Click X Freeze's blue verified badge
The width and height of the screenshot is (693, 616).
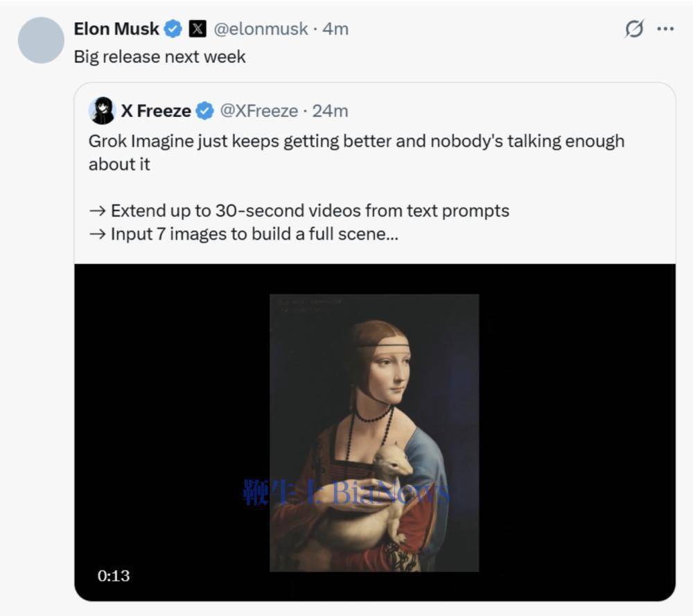[x=204, y=111]
